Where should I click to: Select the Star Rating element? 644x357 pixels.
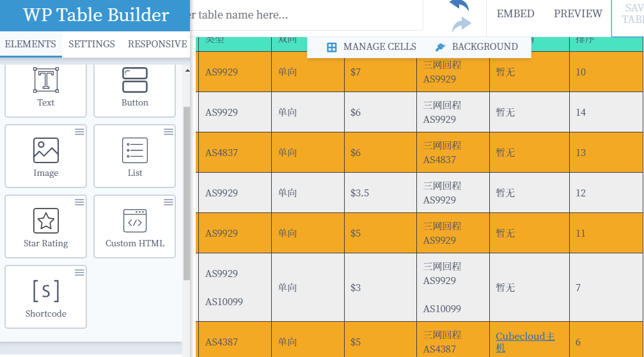click(45, 226)
